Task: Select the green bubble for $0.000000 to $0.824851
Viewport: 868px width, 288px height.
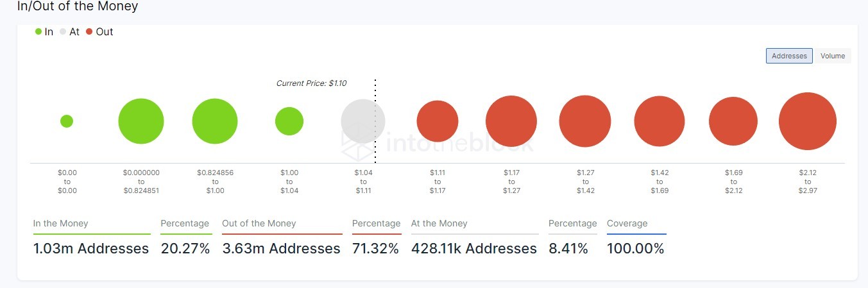Action: point(141,121)
